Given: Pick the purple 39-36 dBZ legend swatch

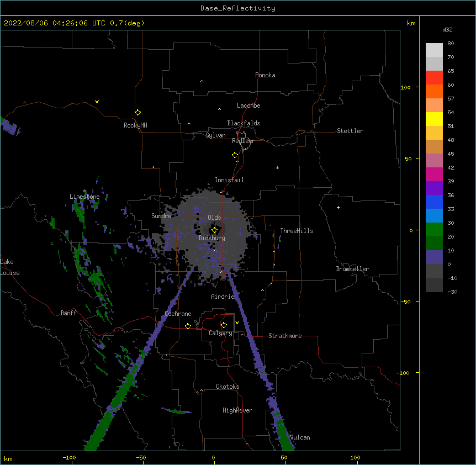Looking at the screenshot, I should 434,188.
